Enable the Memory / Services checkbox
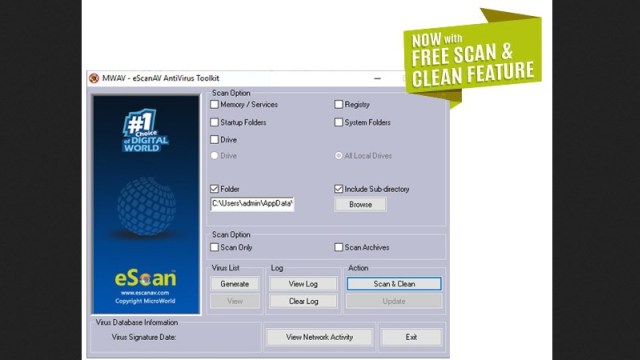The width and height of the screenshot is (640, 360). click(214, 104)
